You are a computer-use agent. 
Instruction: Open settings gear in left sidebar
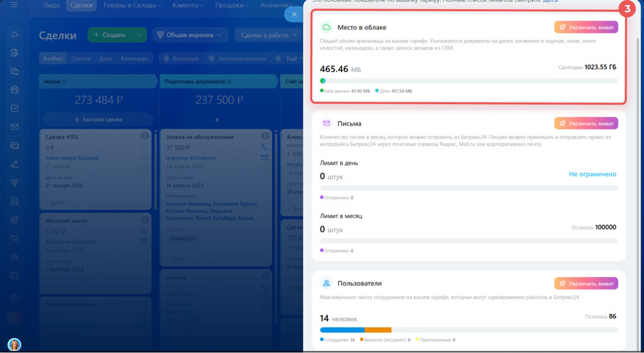tap(15, 298)
